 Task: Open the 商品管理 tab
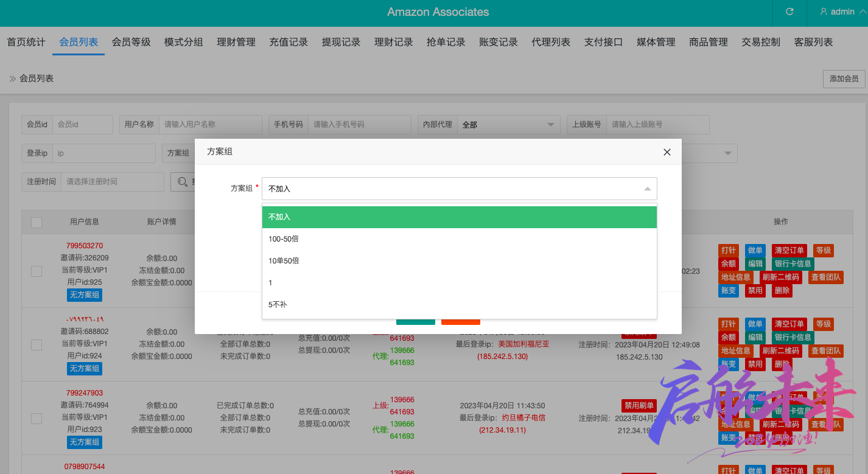coord(709,42)
